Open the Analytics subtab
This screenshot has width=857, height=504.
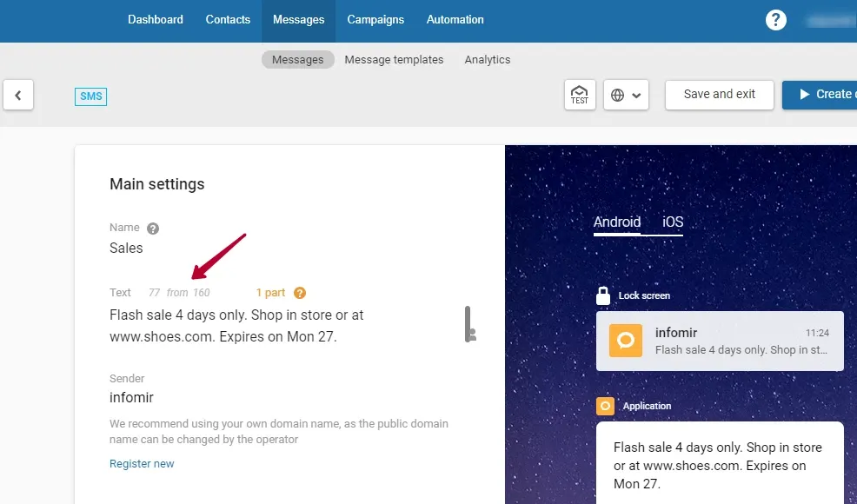pos(488,60)
